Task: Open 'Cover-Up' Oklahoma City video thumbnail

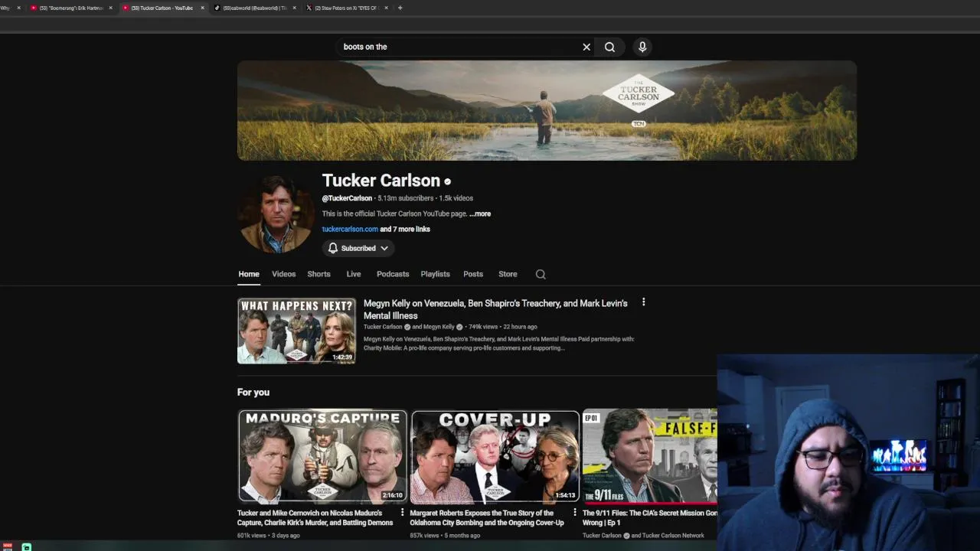Action: 495,456
